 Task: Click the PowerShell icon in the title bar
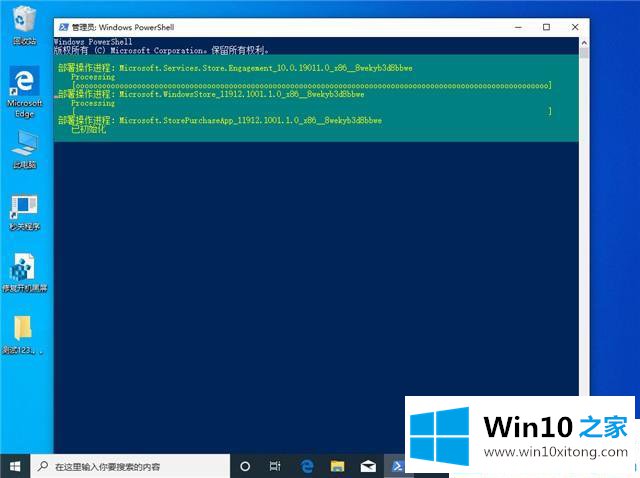63,27
